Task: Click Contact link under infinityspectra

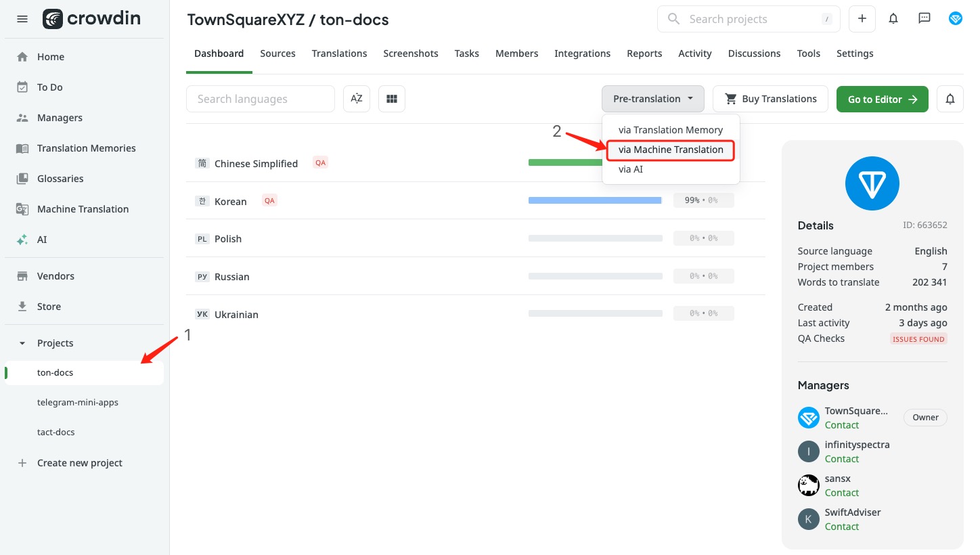Action: point(842,459)
